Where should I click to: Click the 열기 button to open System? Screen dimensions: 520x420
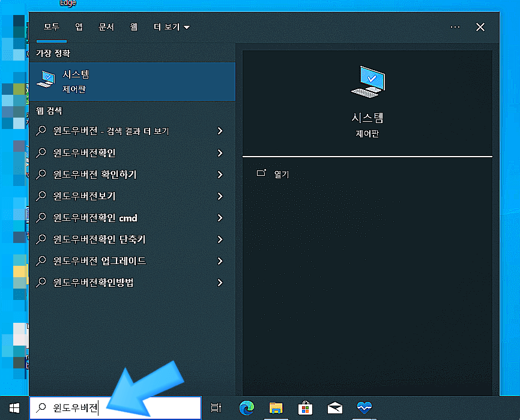pyautogui.click(x=273, y=174)
